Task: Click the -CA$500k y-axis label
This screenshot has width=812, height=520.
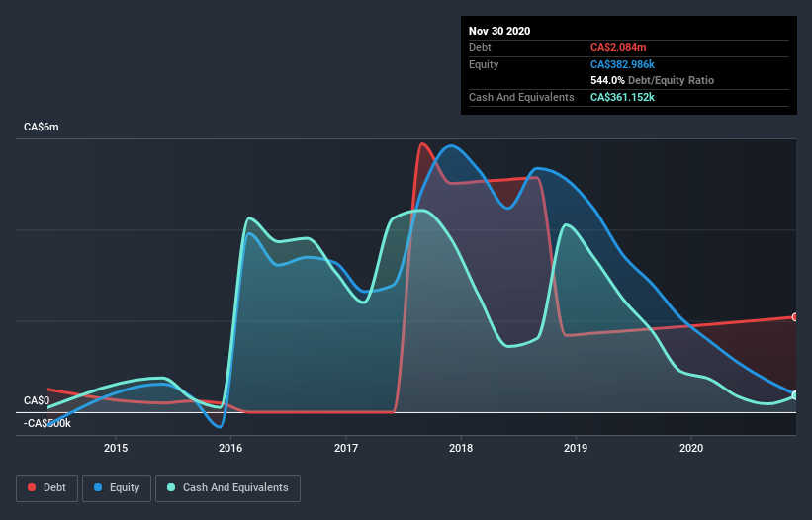Action: [x=47, y=424]
